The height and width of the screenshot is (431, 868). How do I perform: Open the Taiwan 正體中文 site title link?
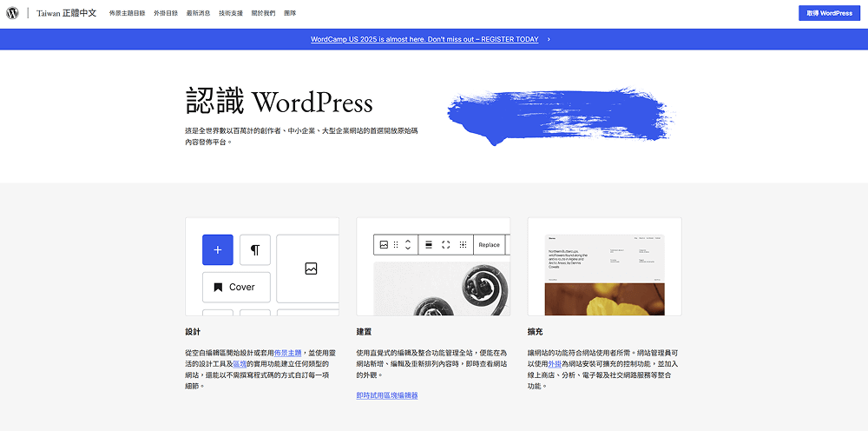(67, 13)
